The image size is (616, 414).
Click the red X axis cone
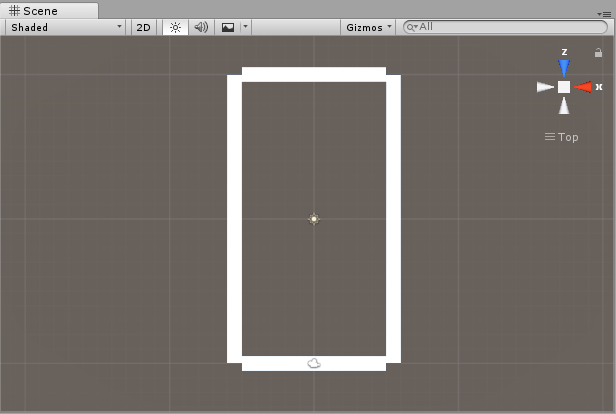coord(583,87)
